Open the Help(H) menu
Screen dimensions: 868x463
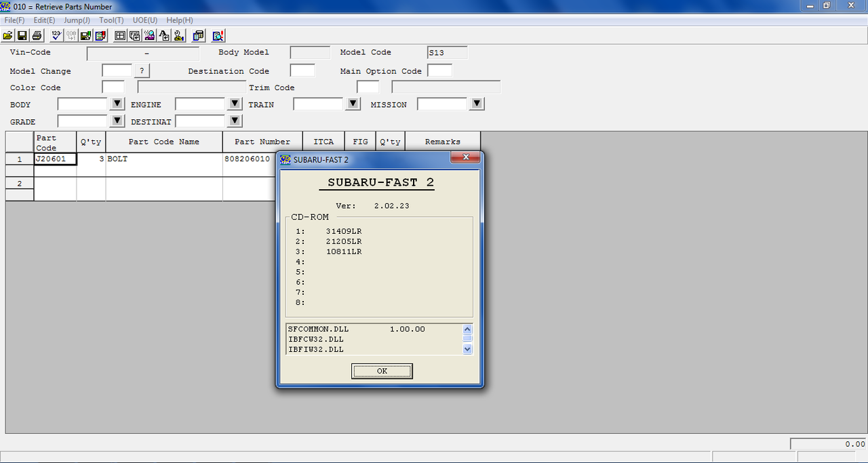180,20
